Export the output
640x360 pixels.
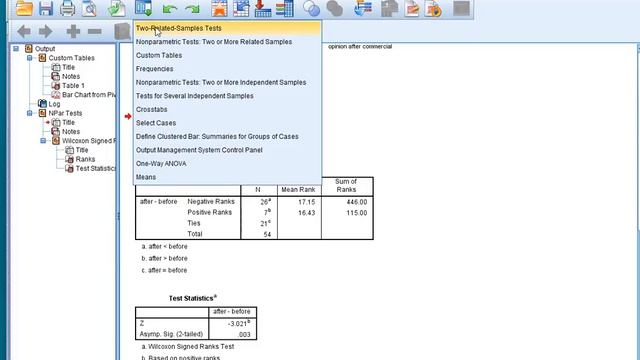116,8
